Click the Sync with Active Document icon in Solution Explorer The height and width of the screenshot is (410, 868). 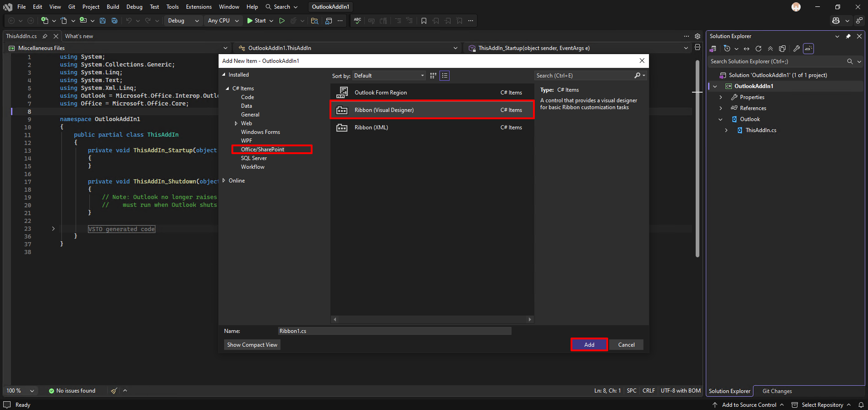click(x=747, y=49)
